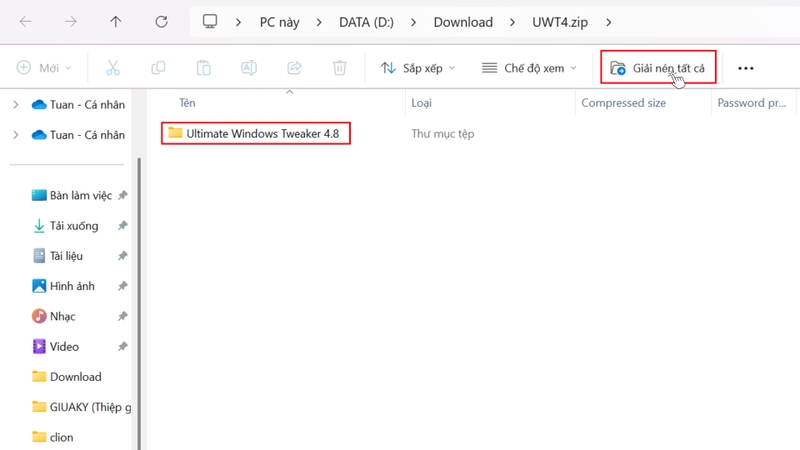Select Ultimate Windows Tweaker 4.8 folder

pos(256,133)
